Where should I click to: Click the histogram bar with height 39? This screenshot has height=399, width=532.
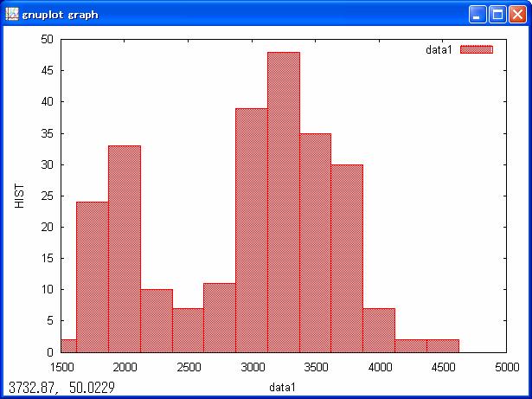(251, 230)
